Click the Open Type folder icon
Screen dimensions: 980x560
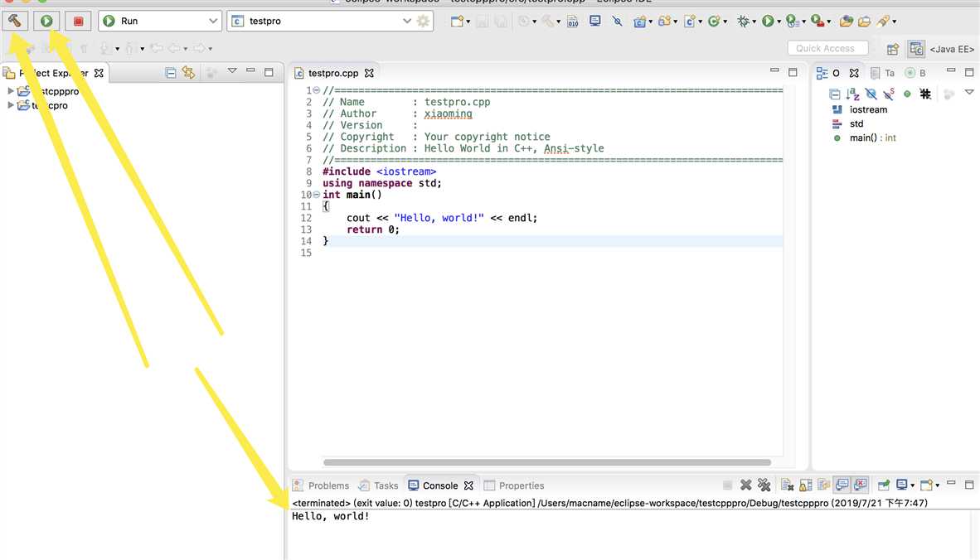click(847, 22)
